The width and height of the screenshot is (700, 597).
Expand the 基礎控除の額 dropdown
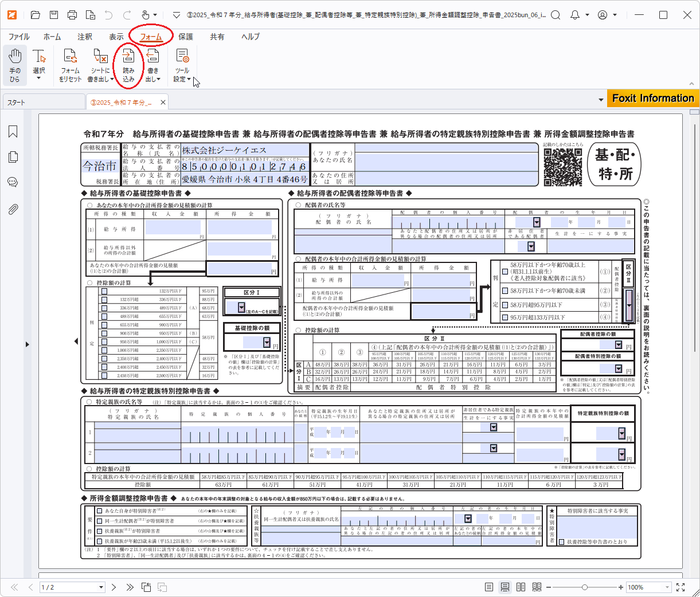pos(267,343)
